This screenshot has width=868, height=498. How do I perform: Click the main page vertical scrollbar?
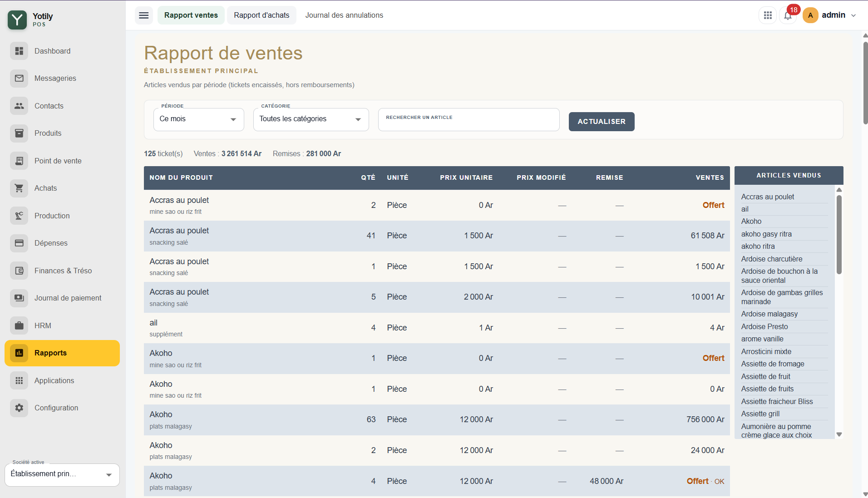[x=865, y=83]
